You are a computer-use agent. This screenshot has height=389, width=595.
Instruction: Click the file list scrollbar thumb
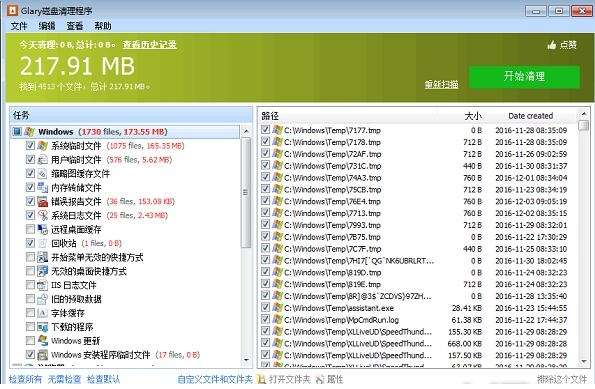pyautogui.click(x=584, y=126)
